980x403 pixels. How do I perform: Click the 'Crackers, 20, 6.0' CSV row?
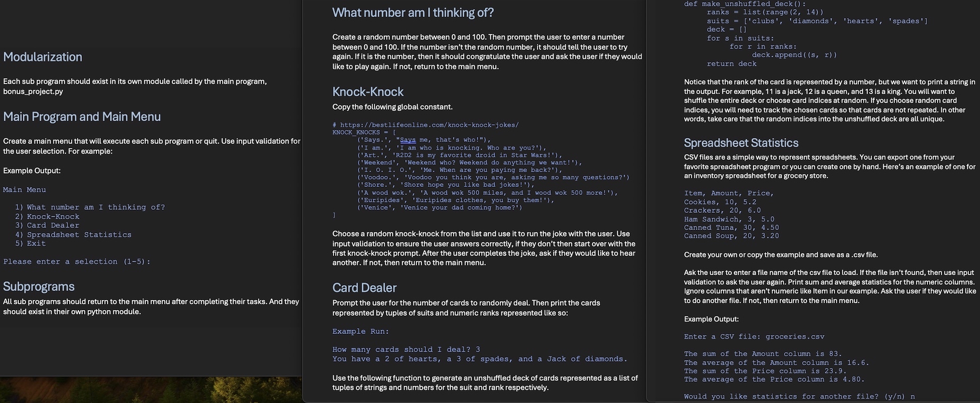(x=722, y=211)
